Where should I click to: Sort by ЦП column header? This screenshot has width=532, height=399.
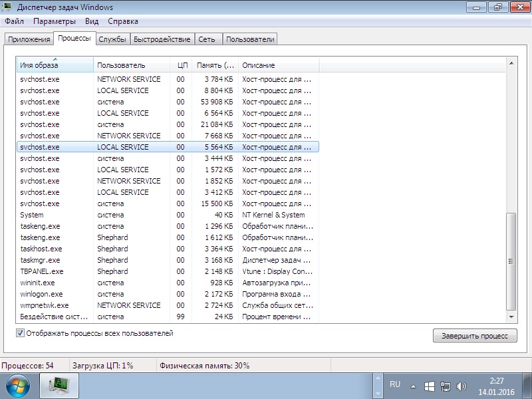tap(181, 65)
